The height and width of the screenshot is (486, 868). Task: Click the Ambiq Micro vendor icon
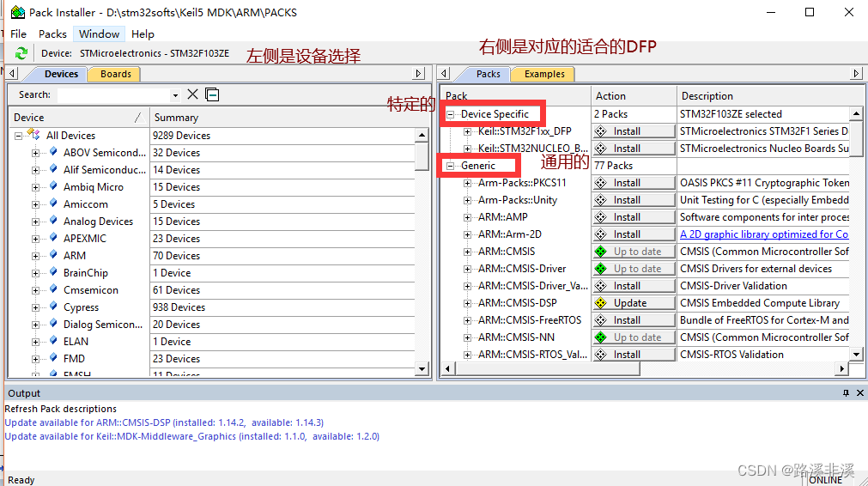point(53,185)
